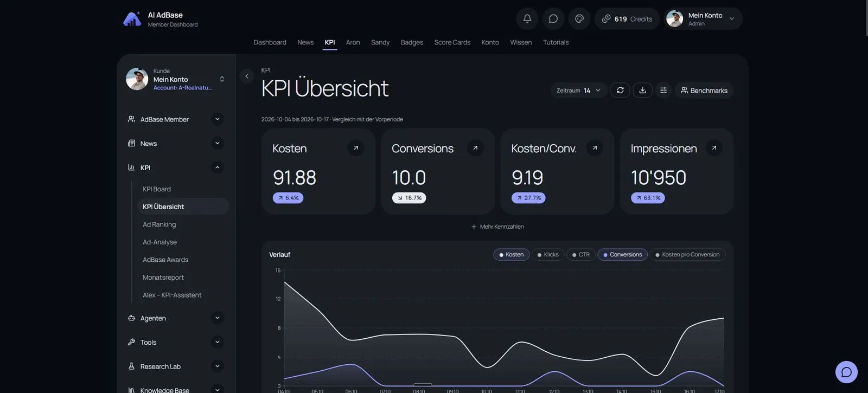Open Monatsreport in sidebar
The image size is (868, 393).
coord(163,278)
